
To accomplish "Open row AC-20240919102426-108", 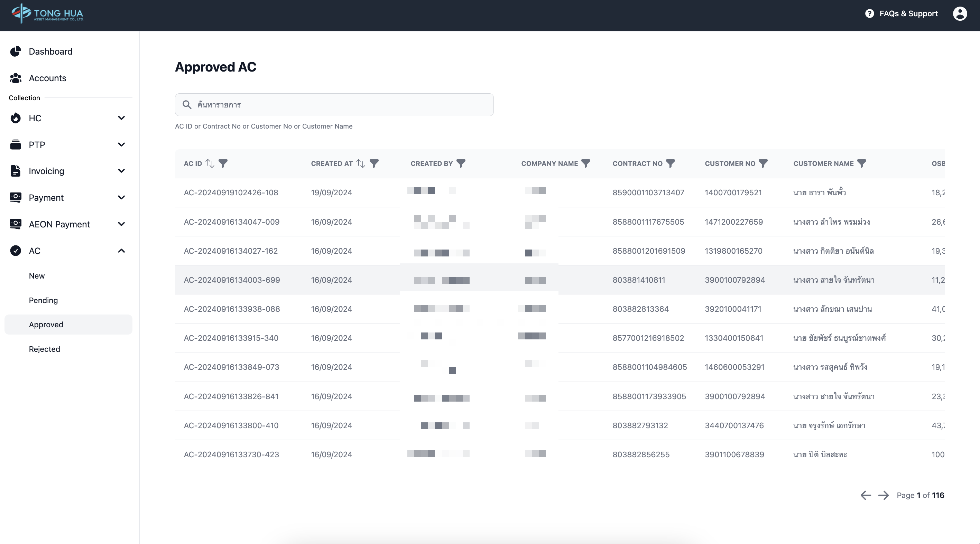I will (x=231, y=193).
